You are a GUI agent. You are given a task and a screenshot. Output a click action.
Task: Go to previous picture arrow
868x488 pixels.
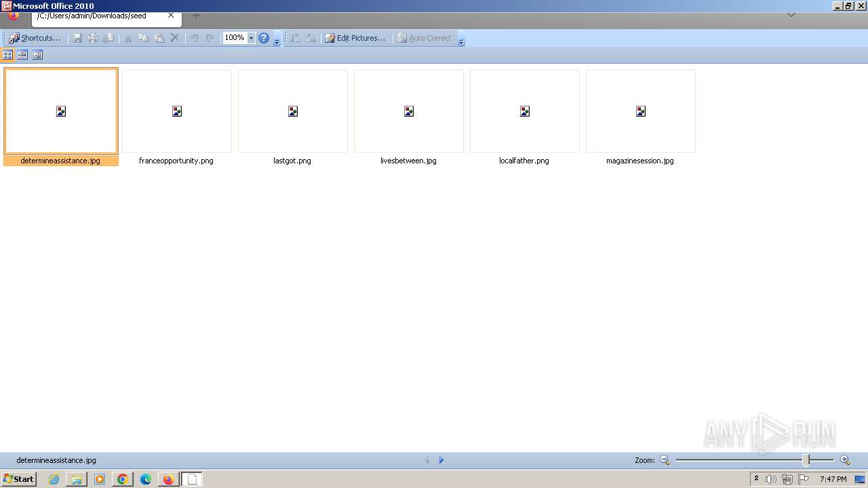[427, 460]
